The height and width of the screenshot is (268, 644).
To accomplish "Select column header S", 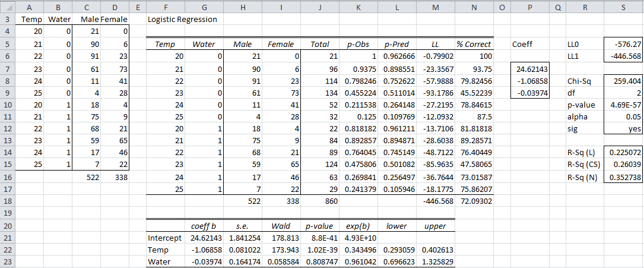I will tap(623, 7).
